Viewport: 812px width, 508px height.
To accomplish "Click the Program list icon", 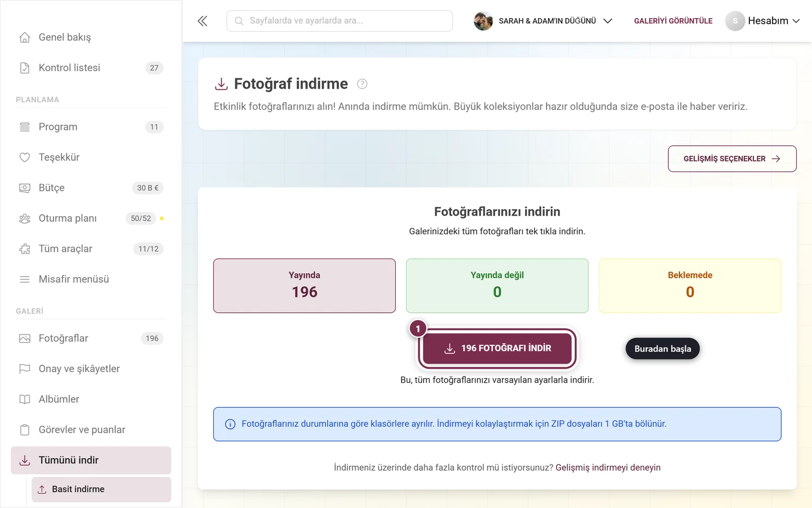I will click(x=25, y=127).
